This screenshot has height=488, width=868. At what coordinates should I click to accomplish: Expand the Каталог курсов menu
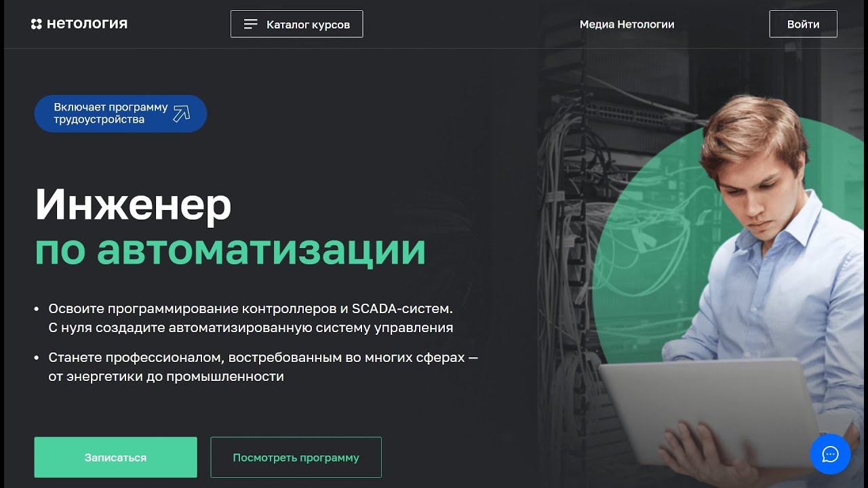tap(296, 24)
